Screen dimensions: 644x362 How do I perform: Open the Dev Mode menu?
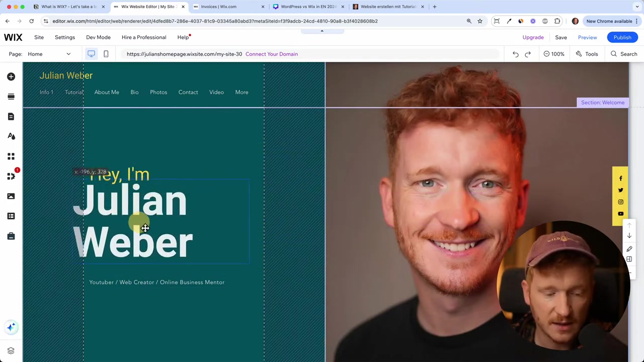[x=98, y=37]
